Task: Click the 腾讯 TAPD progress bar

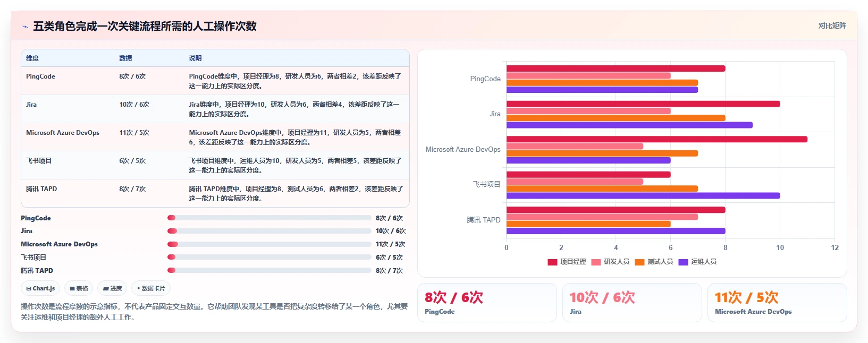Action: tap(269, 270)
